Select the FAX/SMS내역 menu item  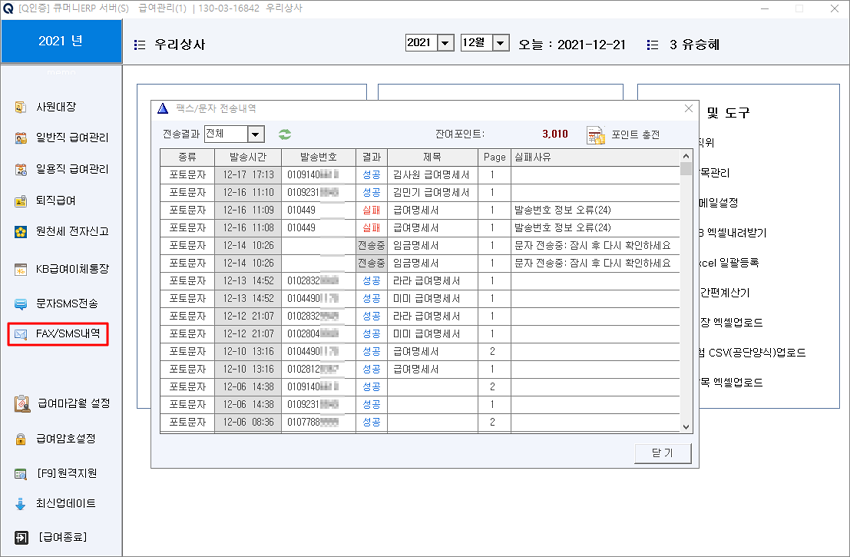tap(58, 334)
